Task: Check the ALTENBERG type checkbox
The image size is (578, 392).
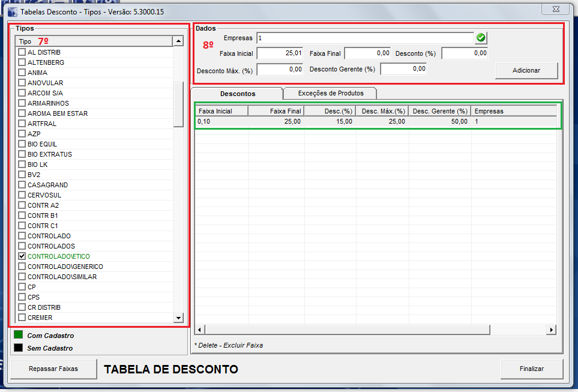Action: [x=22, y=62]
